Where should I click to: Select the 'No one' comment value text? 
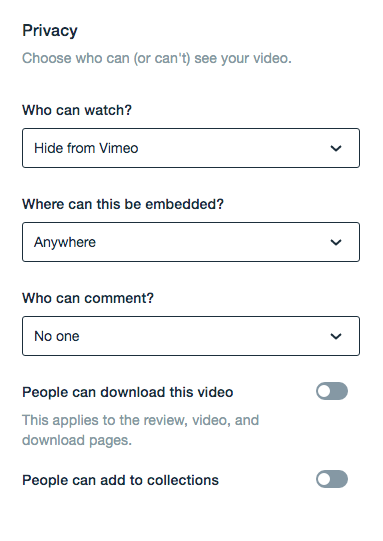(x=57, y=336)
